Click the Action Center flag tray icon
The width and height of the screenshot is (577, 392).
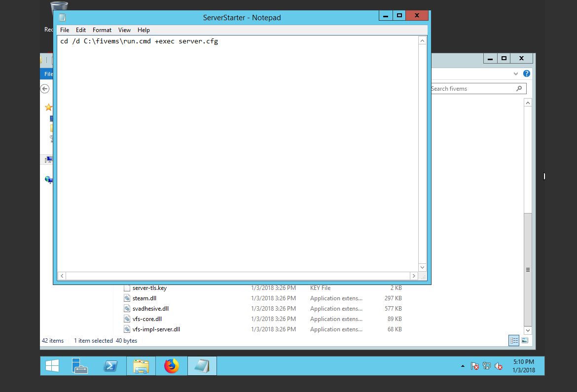coord(475,366)
